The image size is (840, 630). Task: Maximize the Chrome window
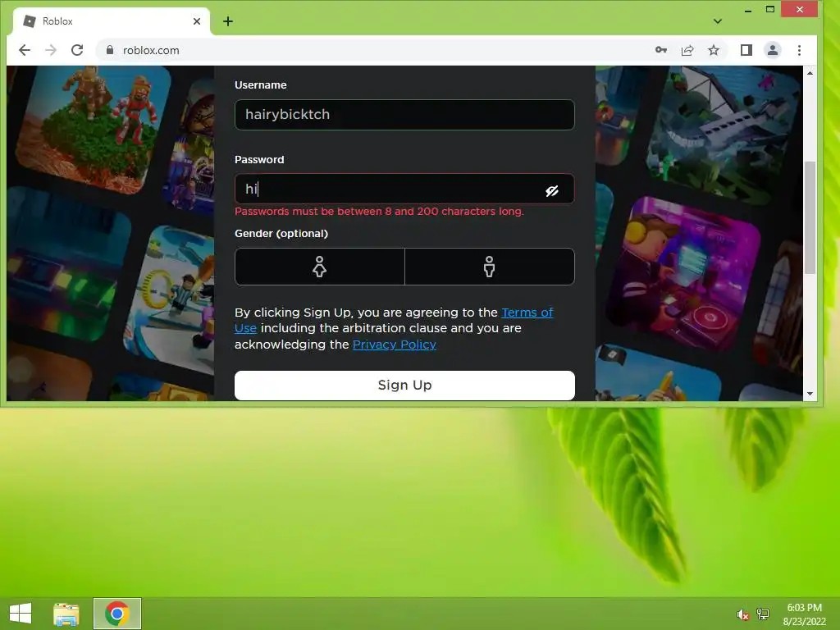pos(769,9)
